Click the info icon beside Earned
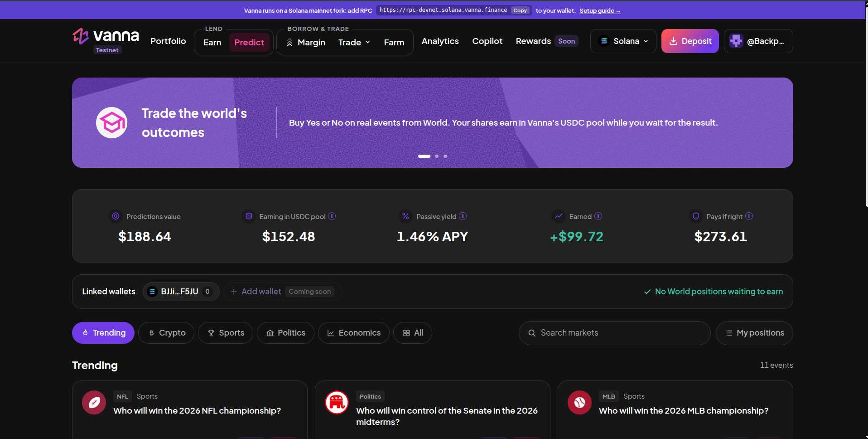Image resolution: width=868 pixels, height=439 pixels. tap(598, 216)
